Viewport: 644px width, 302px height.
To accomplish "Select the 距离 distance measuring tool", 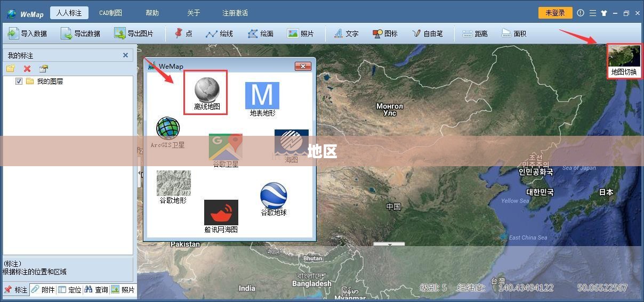I will coord(475,34).
